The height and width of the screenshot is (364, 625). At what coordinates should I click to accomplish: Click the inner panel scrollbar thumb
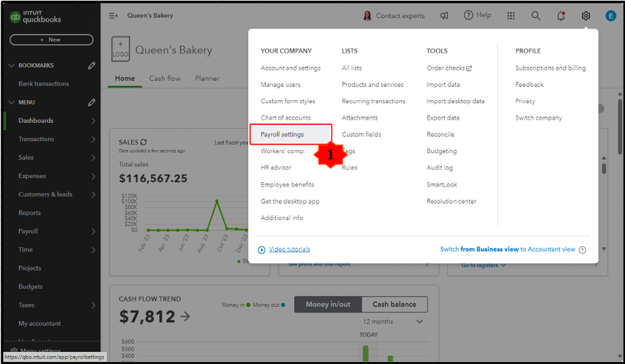click(604, 168)
